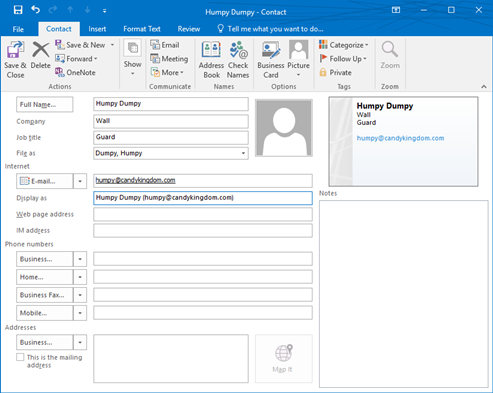Click inside the Notes area
The width and height of the screenshot is (493, 393).
(404, 294)
